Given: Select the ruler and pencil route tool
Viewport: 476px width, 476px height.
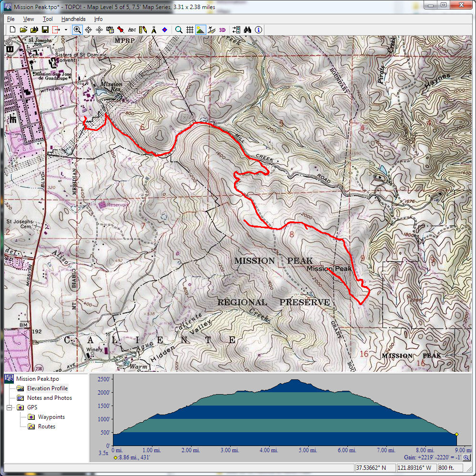Looking at the screenshot, I should (143, 30).
